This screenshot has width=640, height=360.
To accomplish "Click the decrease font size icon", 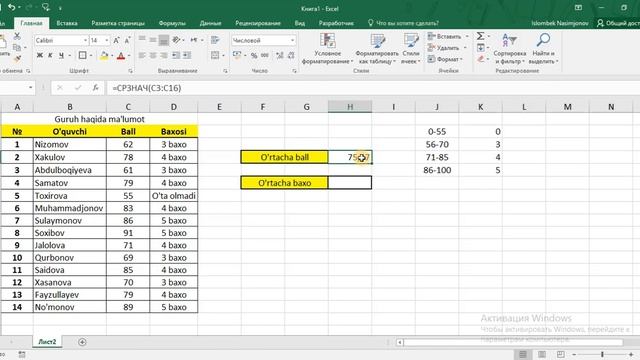I will [127, 40].
